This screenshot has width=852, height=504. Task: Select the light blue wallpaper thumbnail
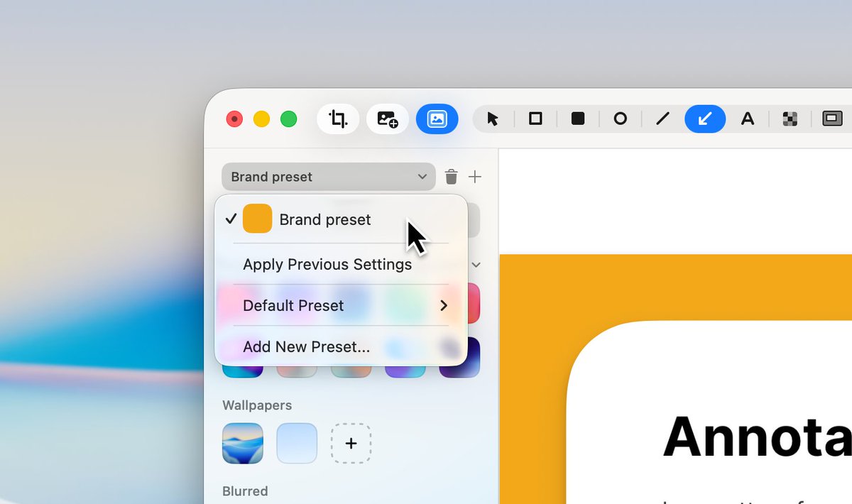[297, 444]
